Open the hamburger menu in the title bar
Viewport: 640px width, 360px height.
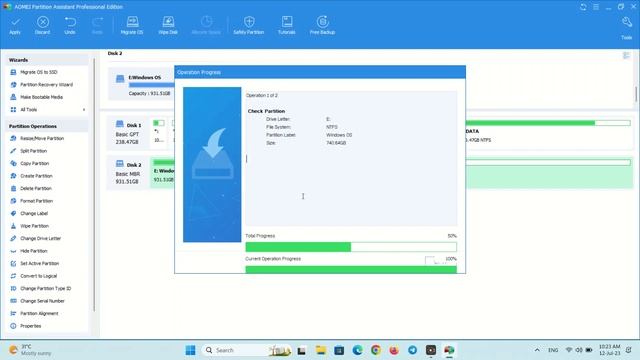pyautogui.click(x=596, y=7)
